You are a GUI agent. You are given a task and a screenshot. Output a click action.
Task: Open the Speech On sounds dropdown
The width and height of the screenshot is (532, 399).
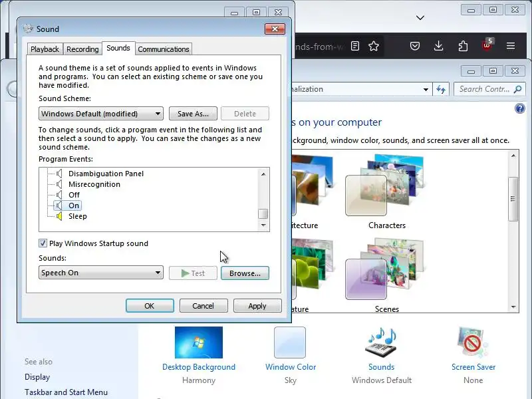tap(101, 273)
